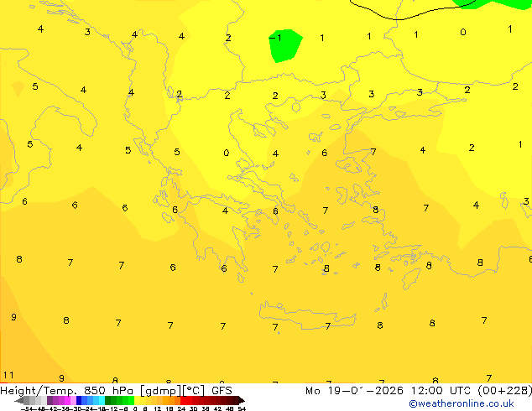Click the legend label -54
The image size is (532, 411).
tap(27, 408)
